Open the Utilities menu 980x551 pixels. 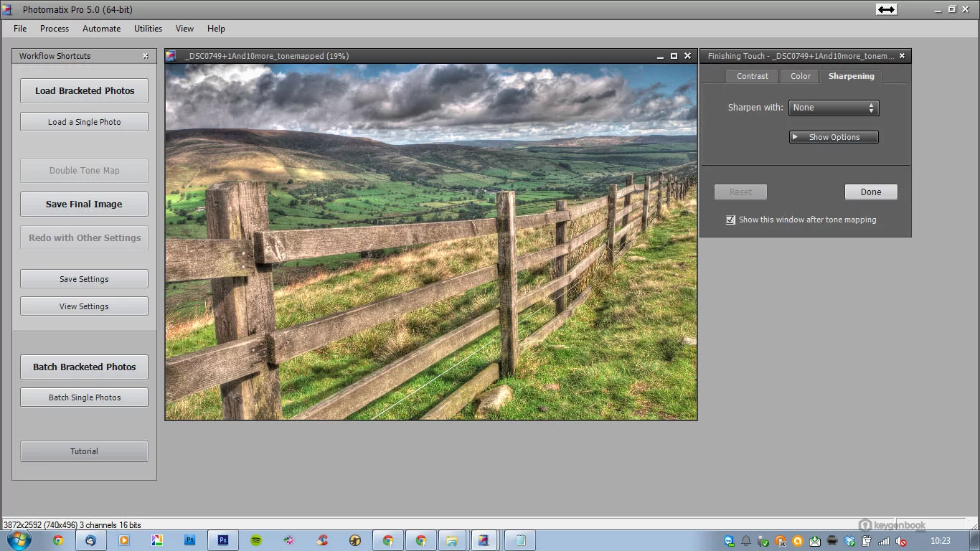tap(148, 29)
